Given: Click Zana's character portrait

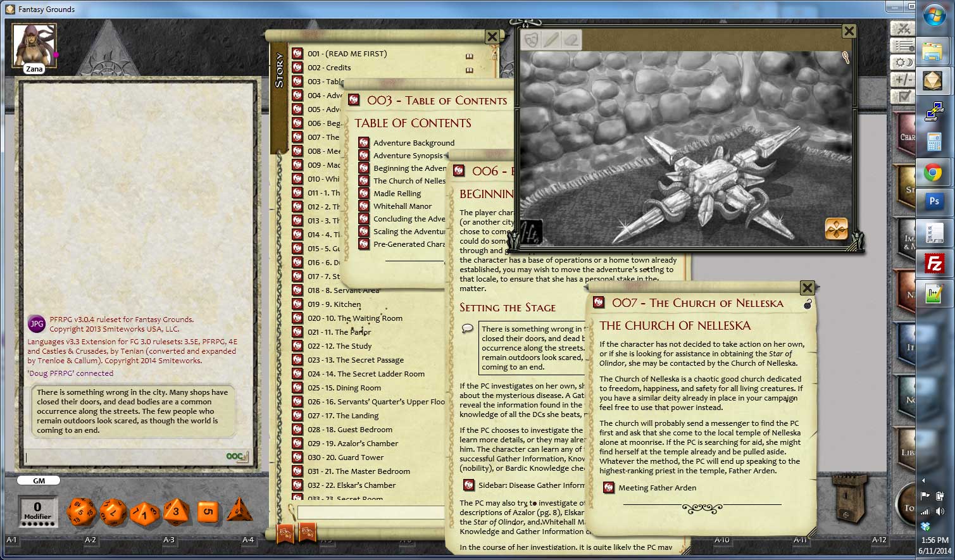Looking at the screenshot, I should coord(34,46).
